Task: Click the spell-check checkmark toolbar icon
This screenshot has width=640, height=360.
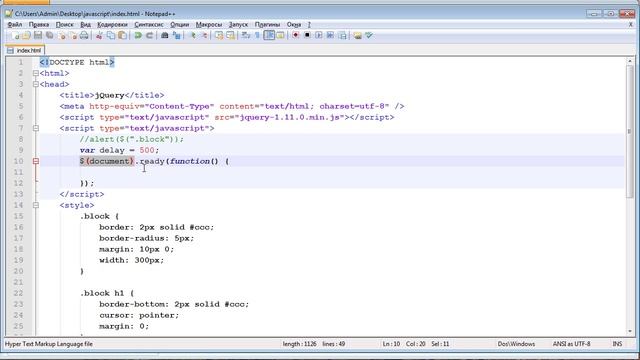Action: coord(369,36)
